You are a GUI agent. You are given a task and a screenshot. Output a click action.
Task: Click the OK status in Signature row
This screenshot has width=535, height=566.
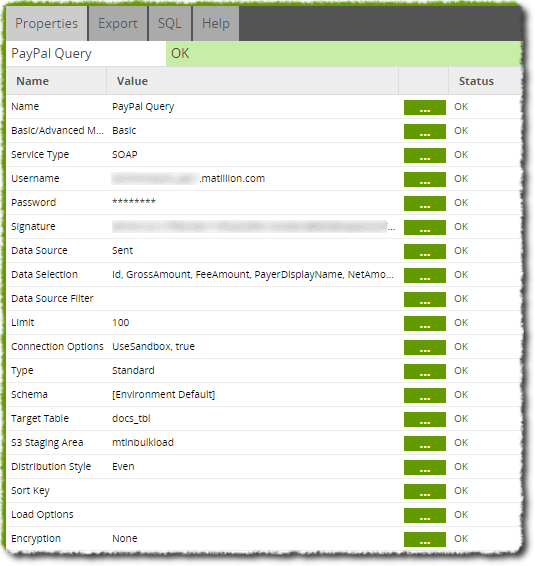coord(461,227)
